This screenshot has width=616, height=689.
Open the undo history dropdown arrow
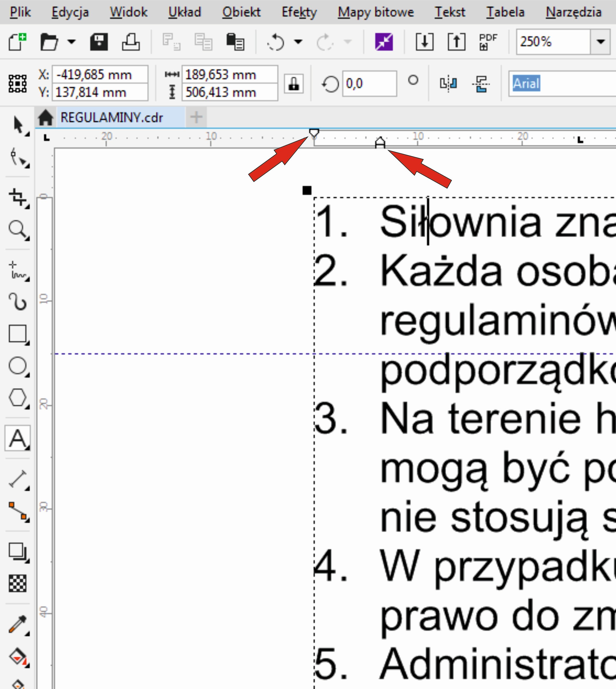(x=298, y=42)
